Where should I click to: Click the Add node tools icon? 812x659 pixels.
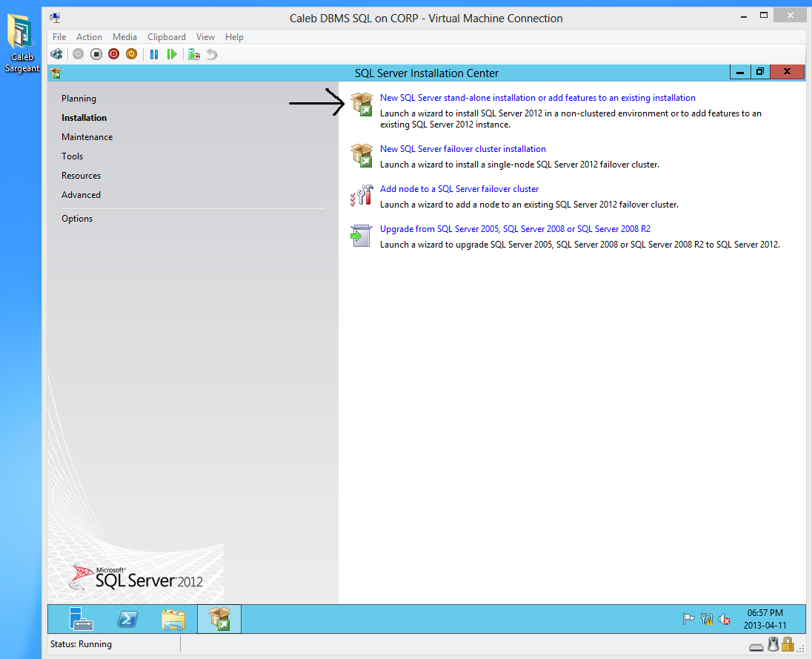pyautogui.click(x=362, y=196)
